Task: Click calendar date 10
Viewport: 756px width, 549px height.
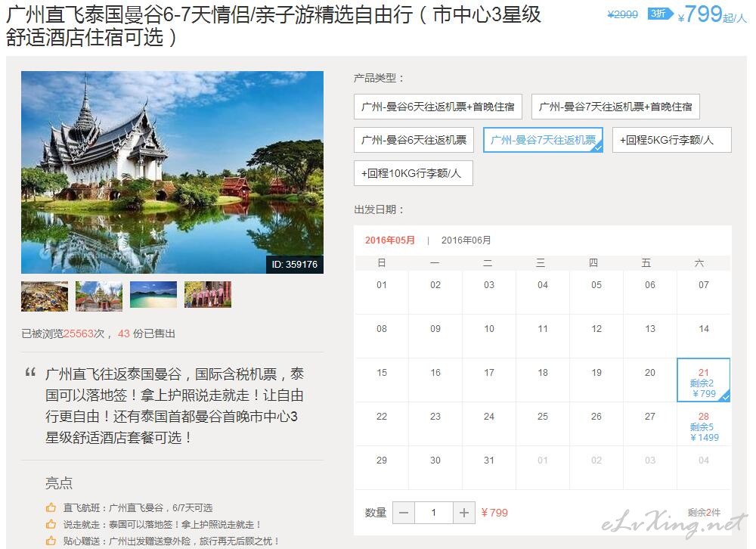Action: [x=489, y=328]
